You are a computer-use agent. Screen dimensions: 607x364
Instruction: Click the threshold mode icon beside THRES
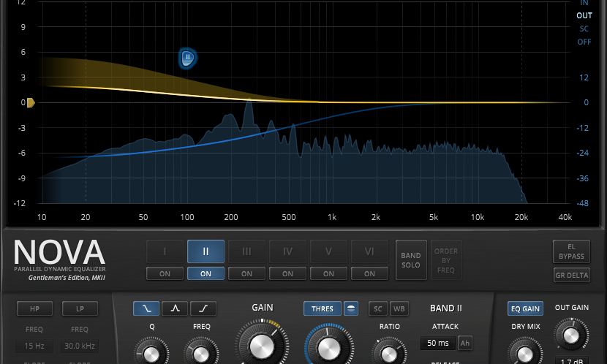point(351,308)
